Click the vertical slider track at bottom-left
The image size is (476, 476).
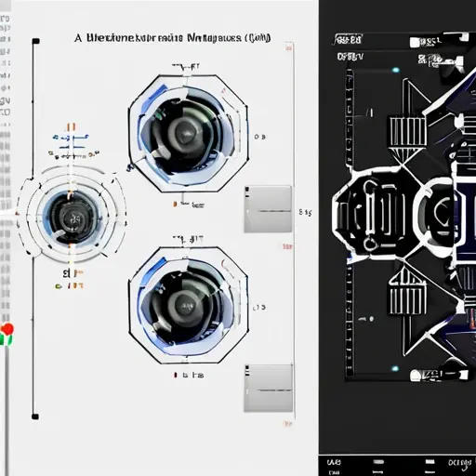pos(7,409)
